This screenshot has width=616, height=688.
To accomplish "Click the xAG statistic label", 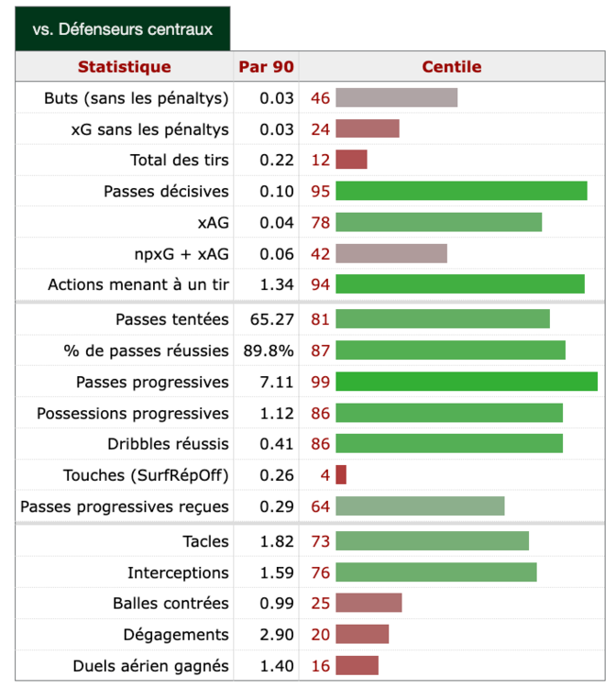I will 213,223.
